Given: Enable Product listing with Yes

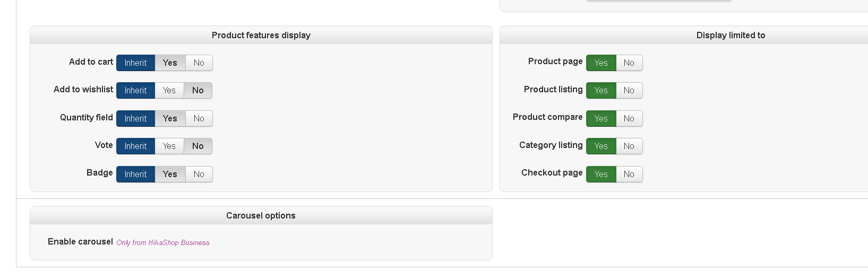Looking at the screenshot, I should pyautogui.click(x=601, y=90).
